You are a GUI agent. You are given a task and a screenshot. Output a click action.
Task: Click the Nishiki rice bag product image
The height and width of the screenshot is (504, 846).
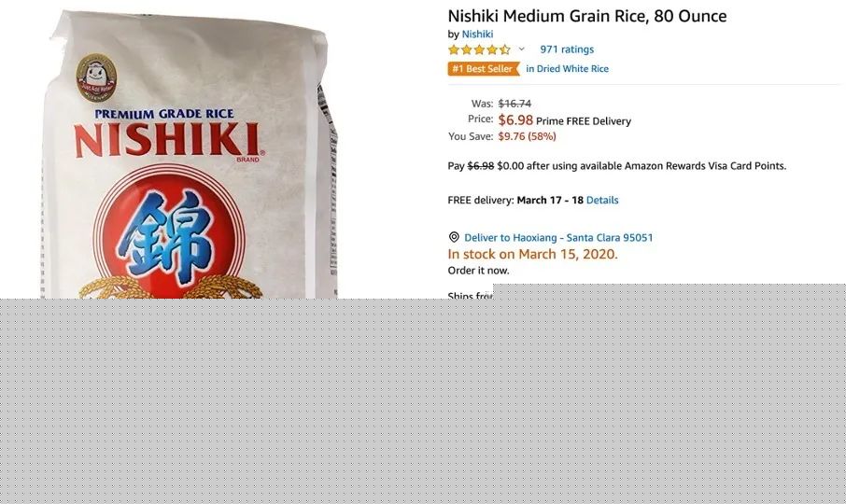[190, 156]
